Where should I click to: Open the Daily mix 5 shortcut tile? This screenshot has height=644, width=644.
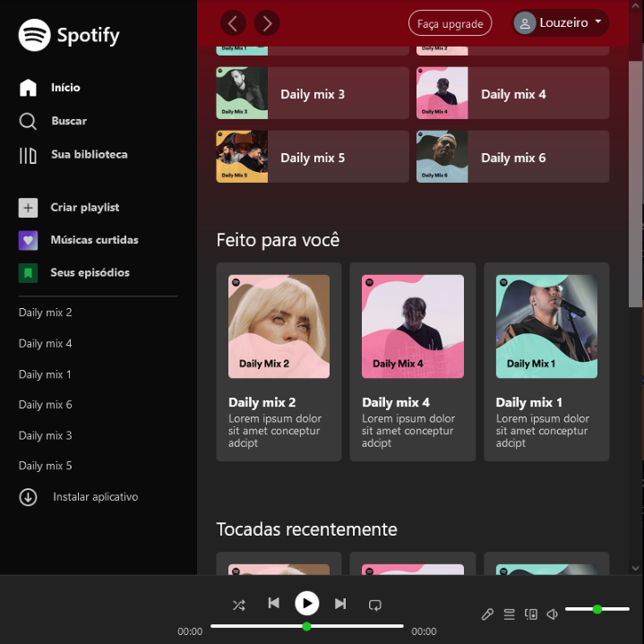(313, 157)
